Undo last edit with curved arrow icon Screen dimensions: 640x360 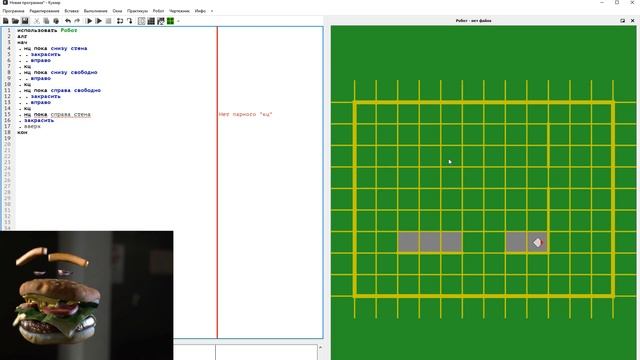tap(68, 21)
